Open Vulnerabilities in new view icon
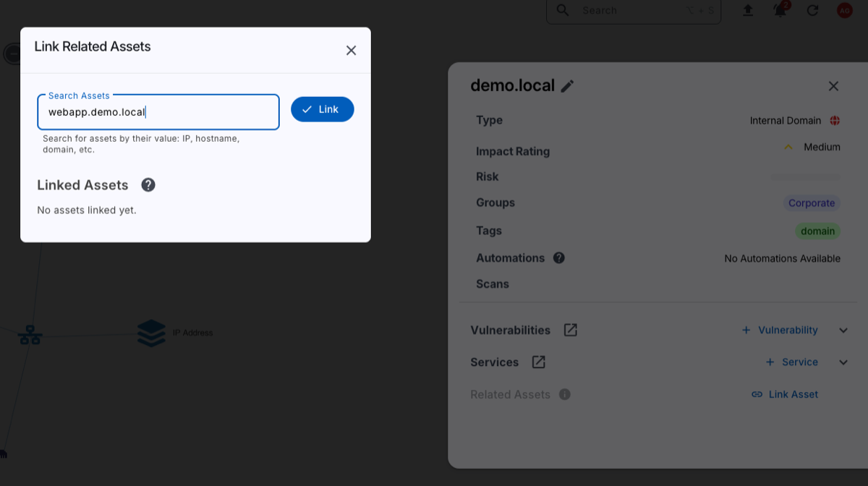 pyautogui.click(x=571, y=330)
